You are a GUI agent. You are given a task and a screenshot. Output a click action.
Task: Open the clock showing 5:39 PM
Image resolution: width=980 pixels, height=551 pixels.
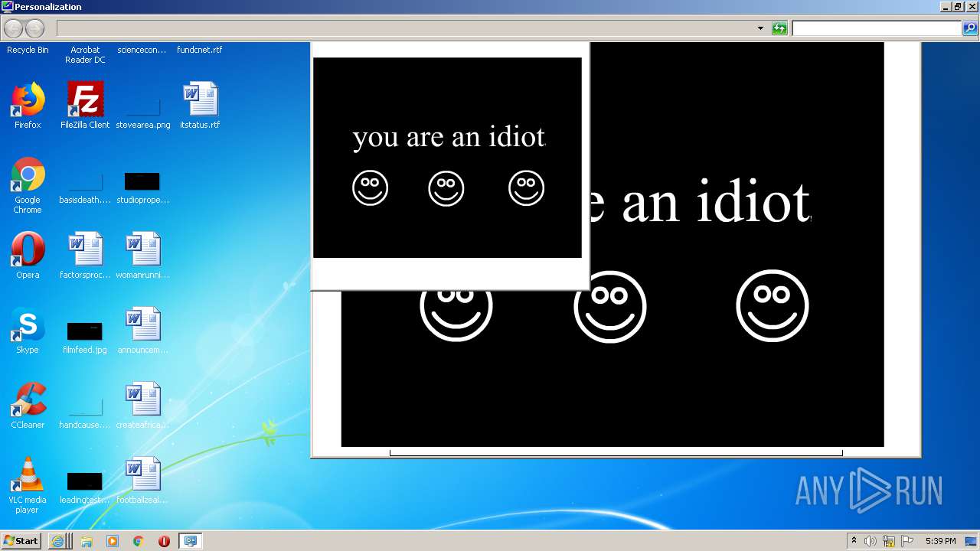940,541
